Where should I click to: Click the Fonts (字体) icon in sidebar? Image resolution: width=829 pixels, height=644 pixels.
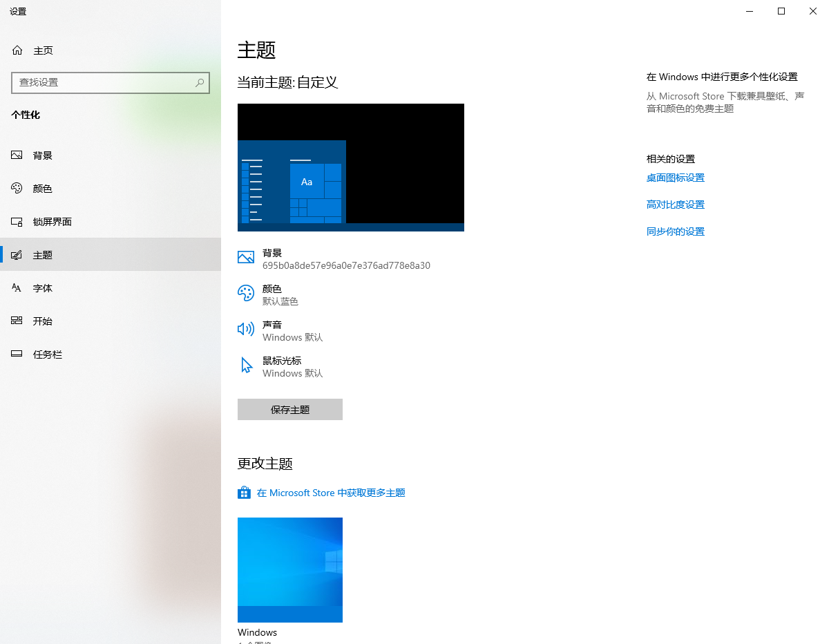click(x=17, y=288)
